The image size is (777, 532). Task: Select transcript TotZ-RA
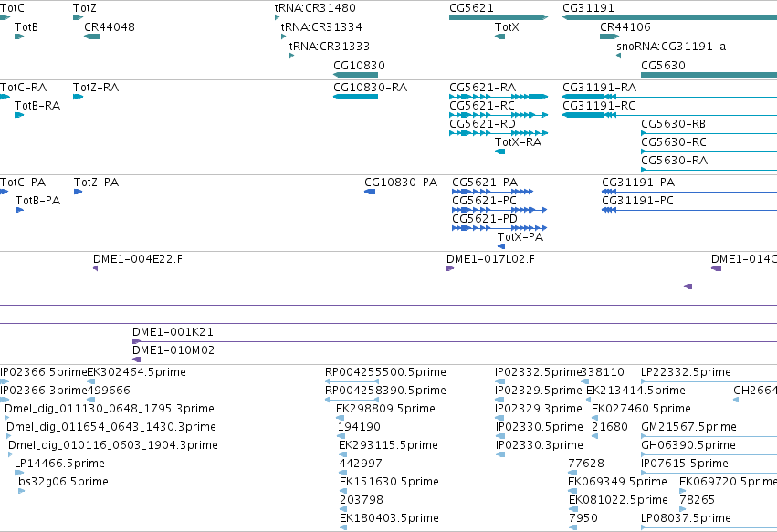[x=96, y=88]
